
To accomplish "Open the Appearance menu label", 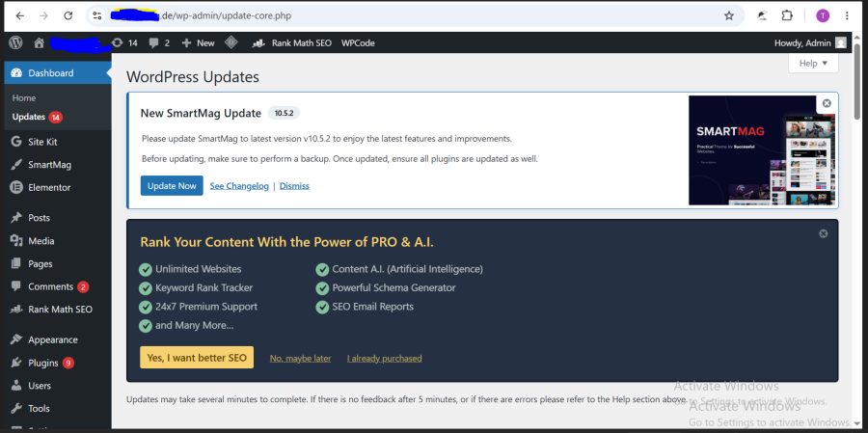I will coord(53,340).
